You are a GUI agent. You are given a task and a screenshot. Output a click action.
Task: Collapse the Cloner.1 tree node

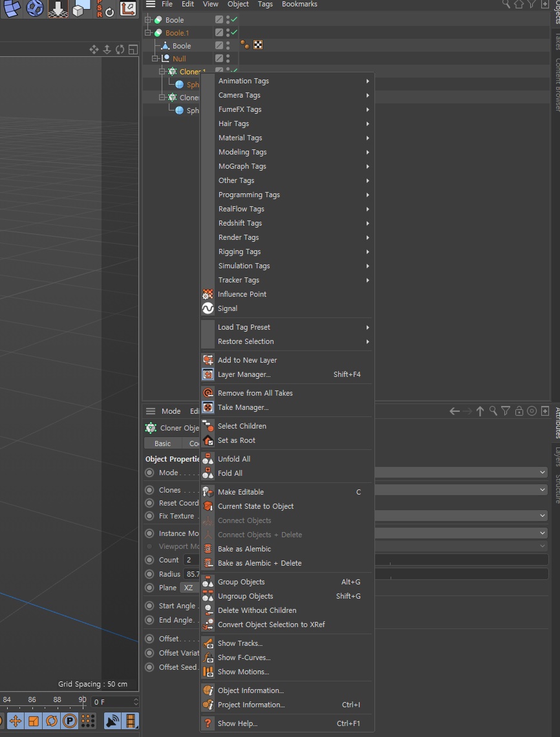tap(162, 72)
